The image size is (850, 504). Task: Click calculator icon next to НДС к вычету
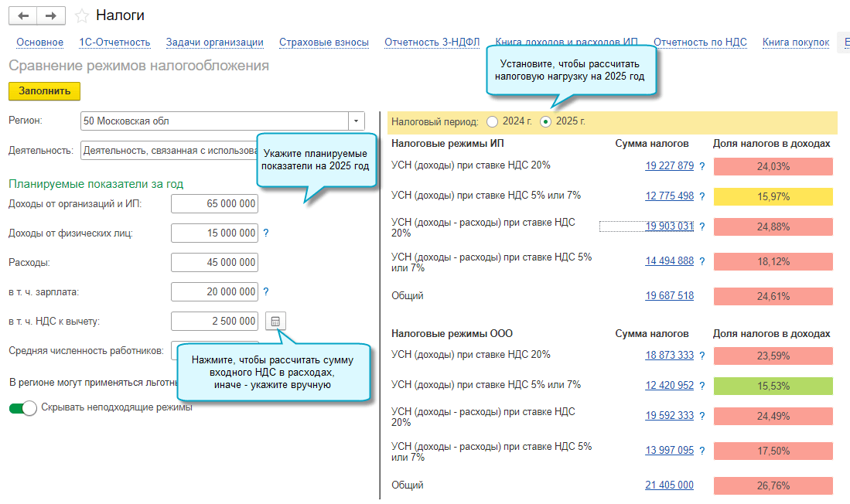[x=275, y=321]
